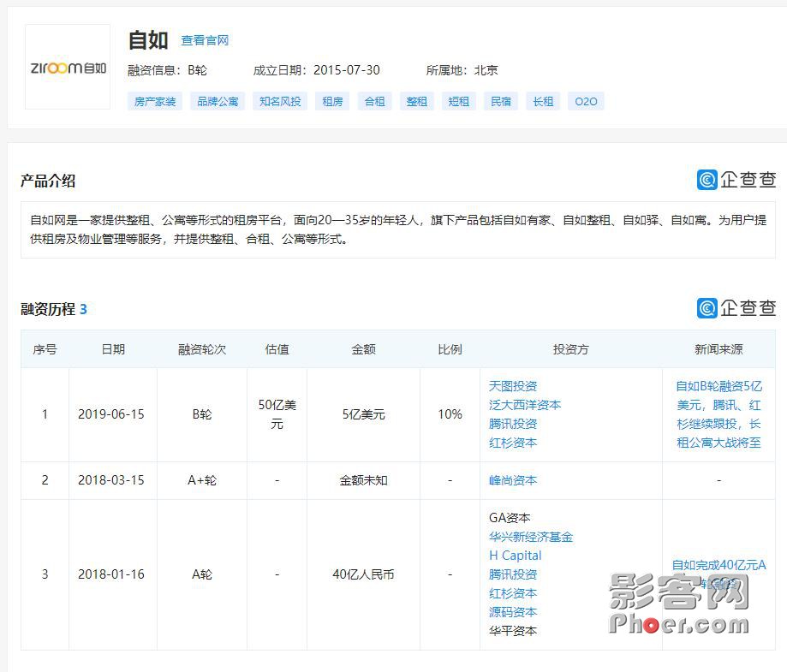This screenshot has width=787, height=672.
Task: Click GA资本 investor text
Action: [x=510, y=518]
